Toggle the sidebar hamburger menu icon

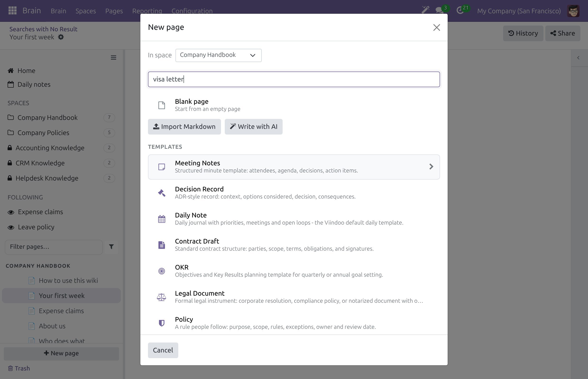(x=113, y=58)
